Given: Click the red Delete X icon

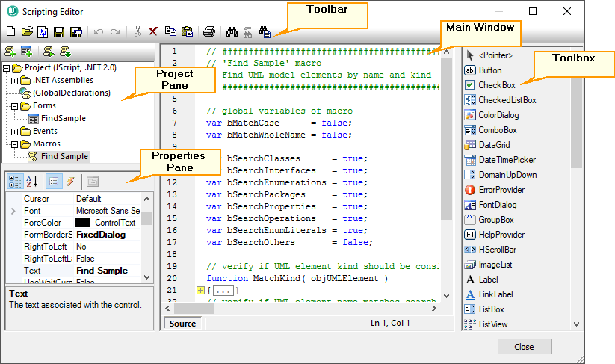Looking at the screenshot, I should point(153,32).
